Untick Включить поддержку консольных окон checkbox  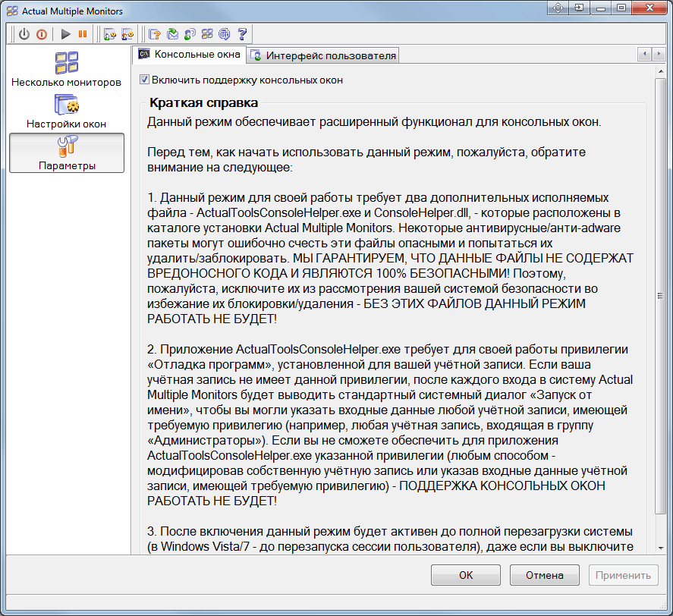pos(145,80)
